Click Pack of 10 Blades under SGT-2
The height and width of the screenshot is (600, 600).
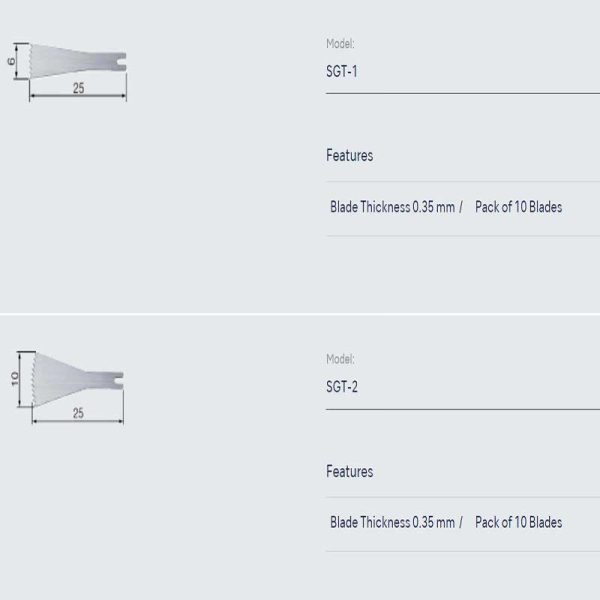518,522
